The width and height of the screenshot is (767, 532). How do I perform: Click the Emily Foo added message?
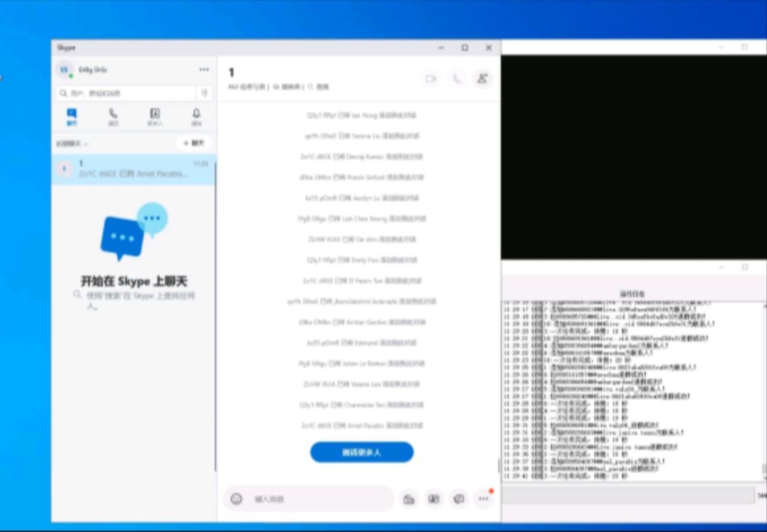pos(362,260)
